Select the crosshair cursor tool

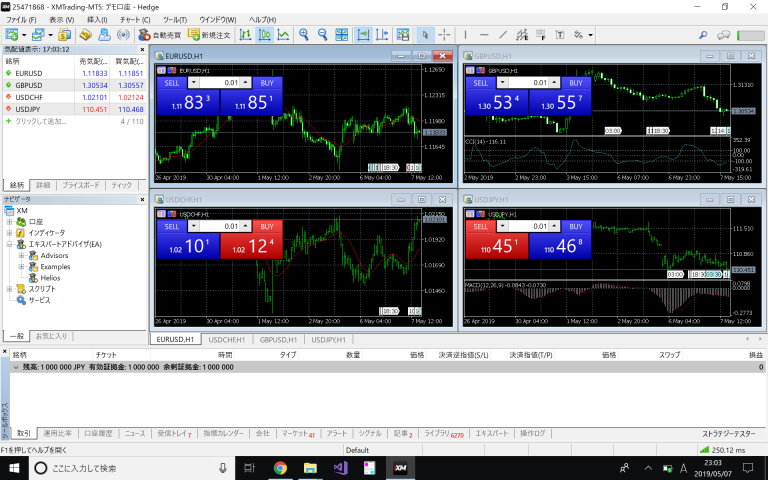pyautogui.click(x=444, y=35)
